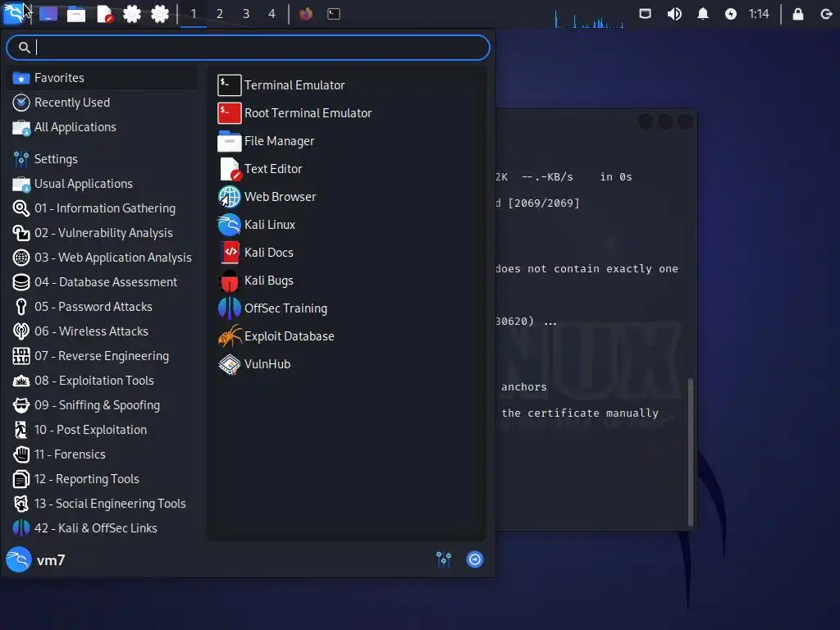
Task: Open file manager from top panel
Action: click(x=76, y=14)
